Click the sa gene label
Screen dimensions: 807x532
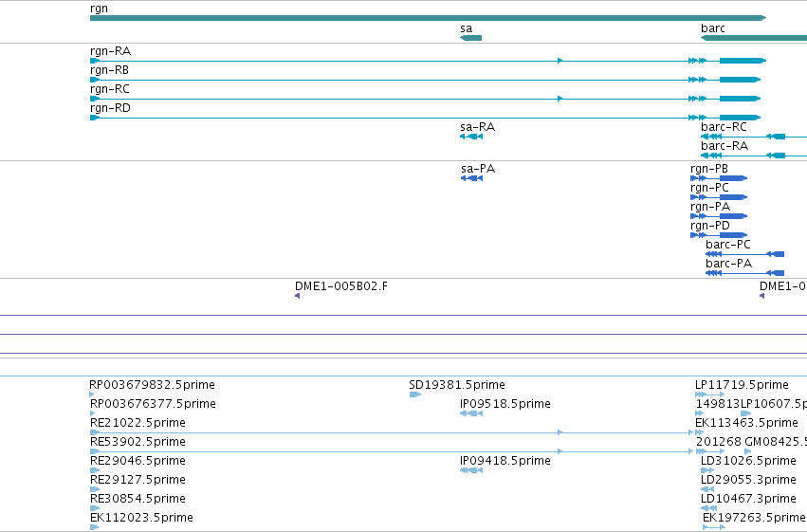466,28
